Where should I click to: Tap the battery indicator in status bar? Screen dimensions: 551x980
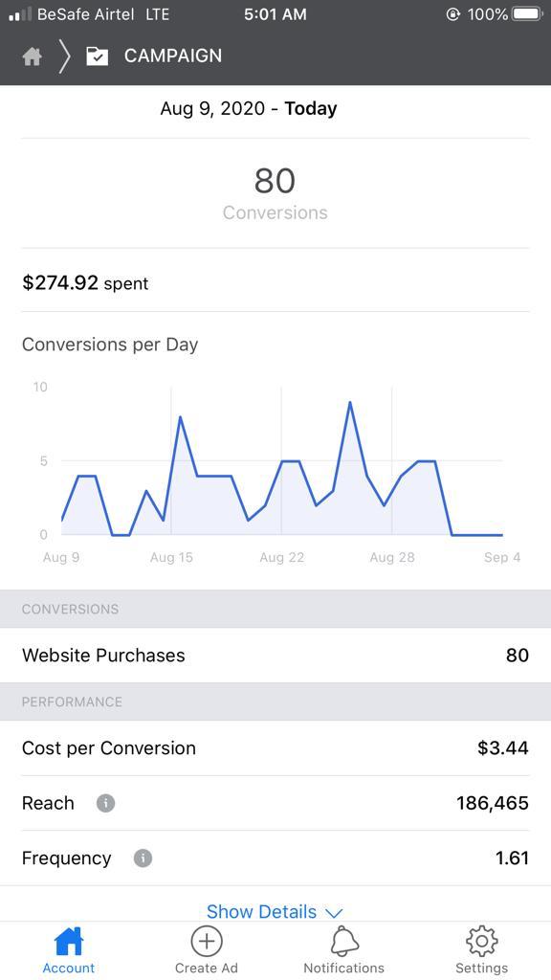528,13
